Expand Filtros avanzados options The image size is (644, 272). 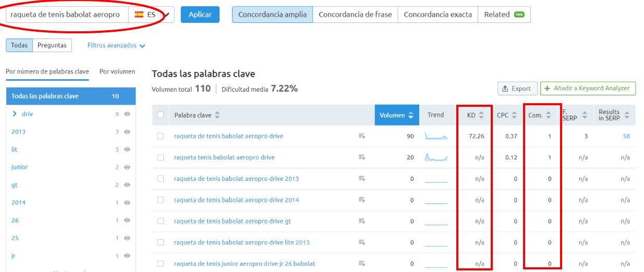click(116, 45)
